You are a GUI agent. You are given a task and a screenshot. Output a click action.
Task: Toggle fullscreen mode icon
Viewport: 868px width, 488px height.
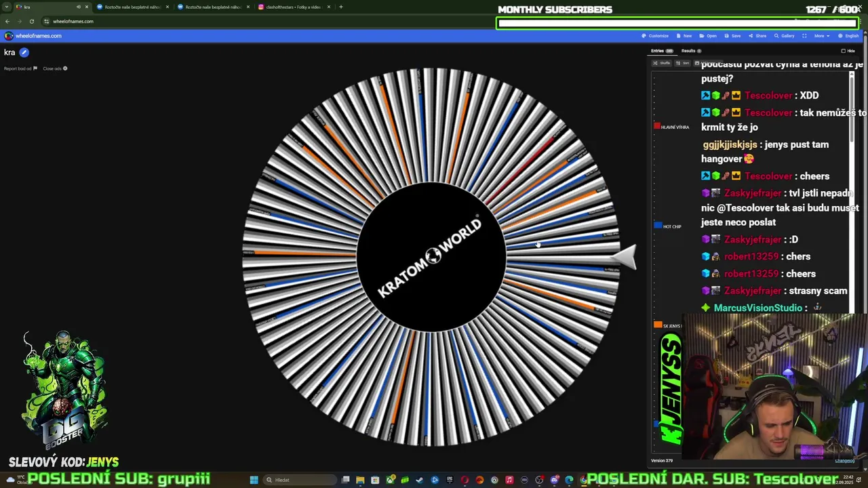point(804,36)
